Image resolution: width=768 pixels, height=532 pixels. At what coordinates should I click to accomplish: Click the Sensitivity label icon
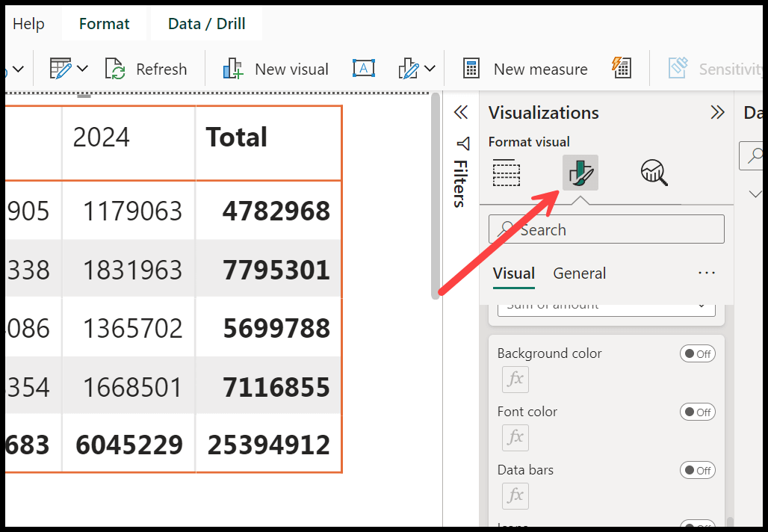(678, 68)
